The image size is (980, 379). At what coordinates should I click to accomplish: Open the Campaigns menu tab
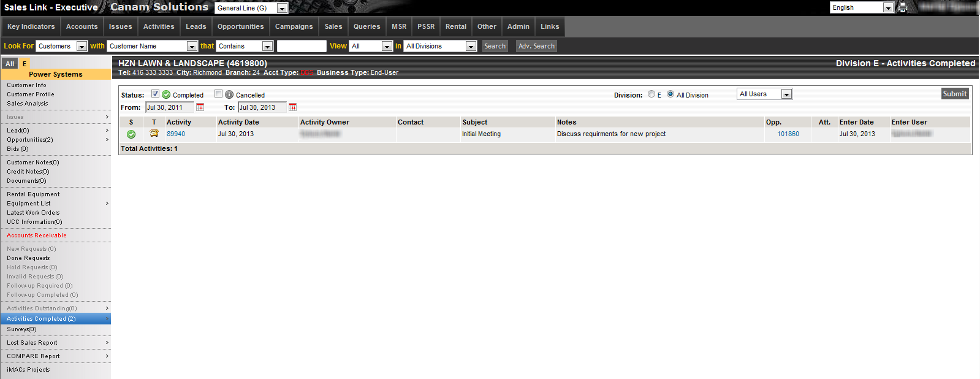(x=294, y=26)
